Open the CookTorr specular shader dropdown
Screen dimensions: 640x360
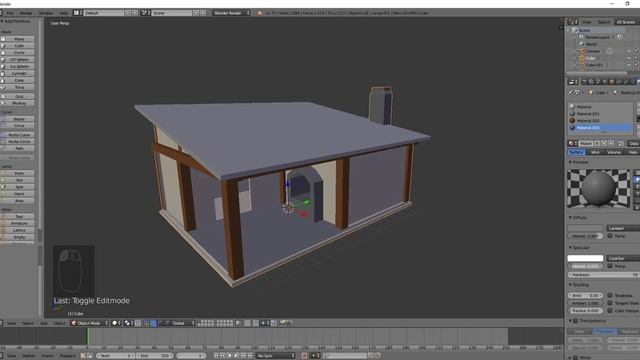[623, 258]
